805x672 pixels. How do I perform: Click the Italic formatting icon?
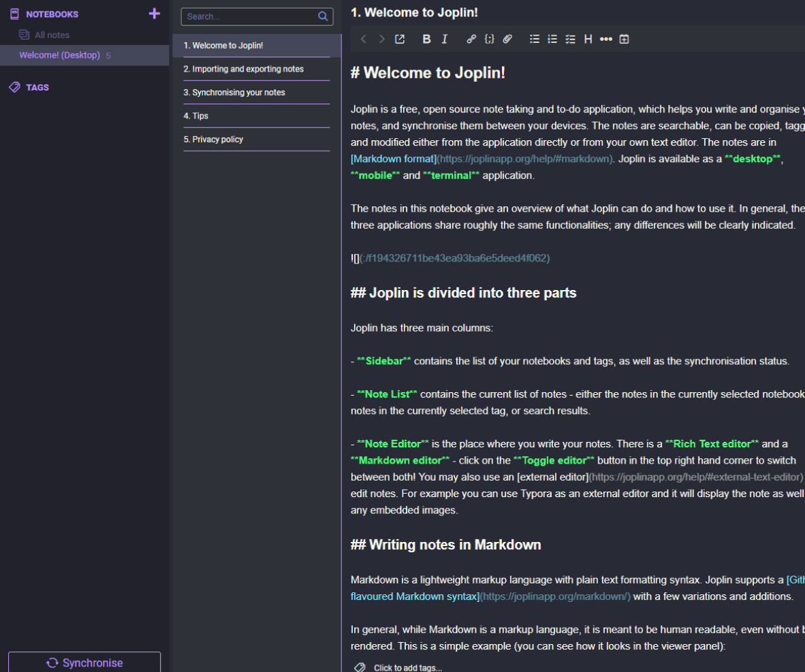click(x=445, y=39)
